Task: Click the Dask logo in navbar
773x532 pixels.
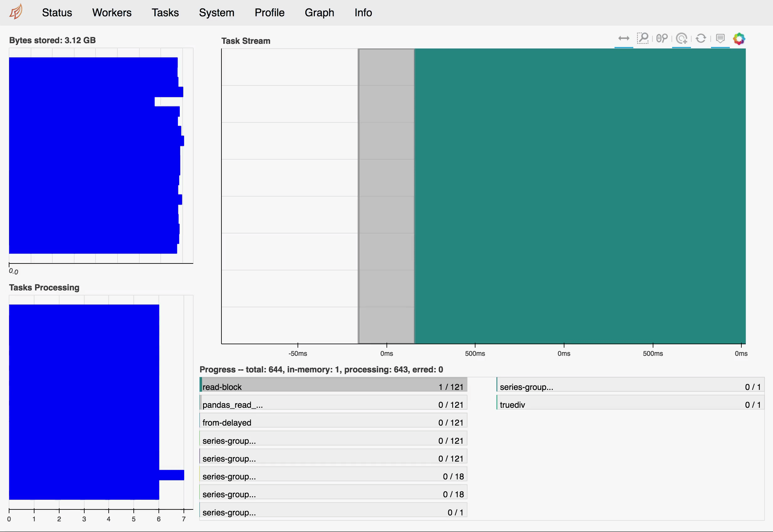Action: pyautogui.click(x=16, y=12)
